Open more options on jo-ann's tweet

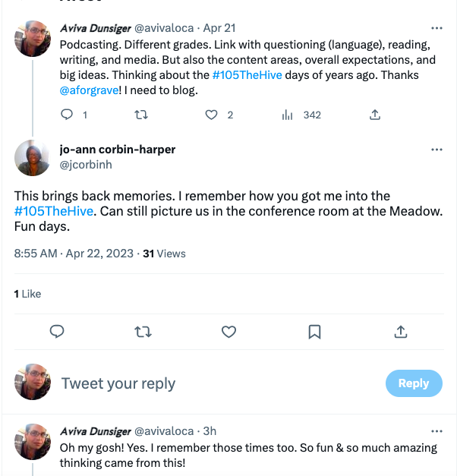coord(437,150)
